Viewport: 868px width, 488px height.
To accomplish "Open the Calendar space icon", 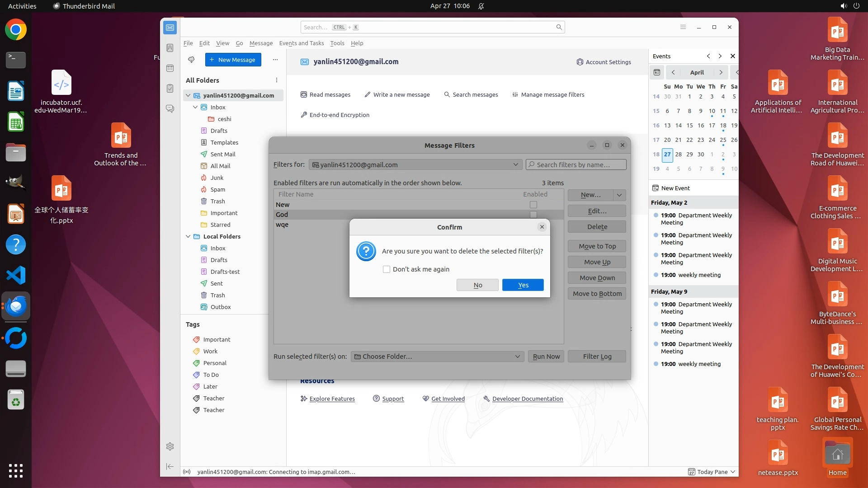I will click(x=170, y=68).
